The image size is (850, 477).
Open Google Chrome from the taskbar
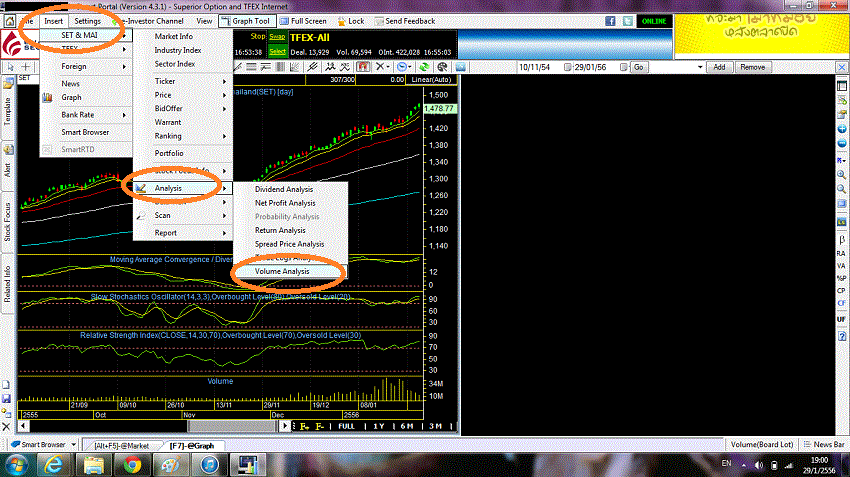tap(132, 465)
